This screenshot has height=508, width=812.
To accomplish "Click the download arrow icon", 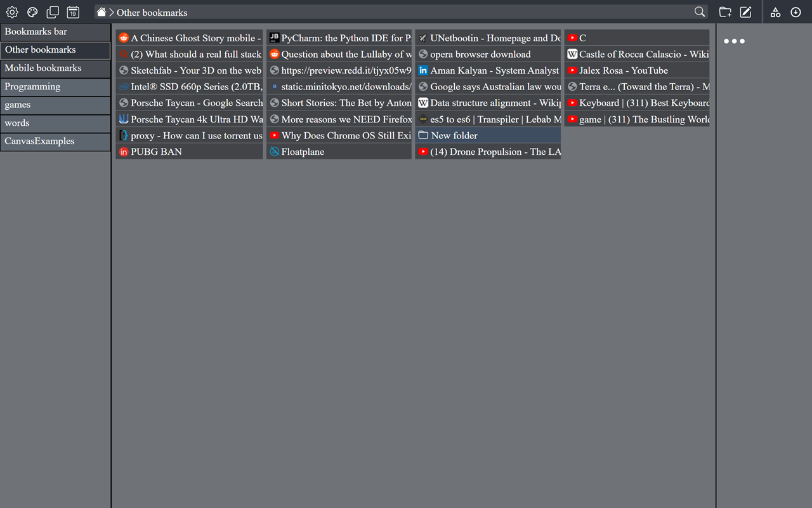I will point(796,12).
